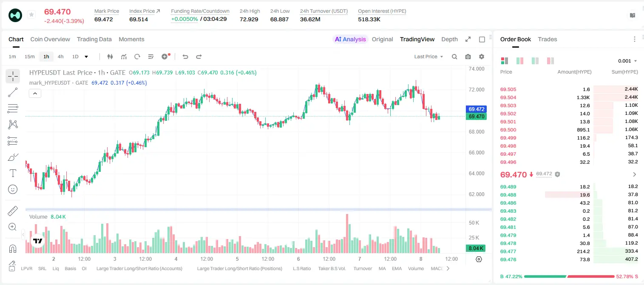
Task: Open the indicators icon in chart toolbar
Action: point(124,57)
